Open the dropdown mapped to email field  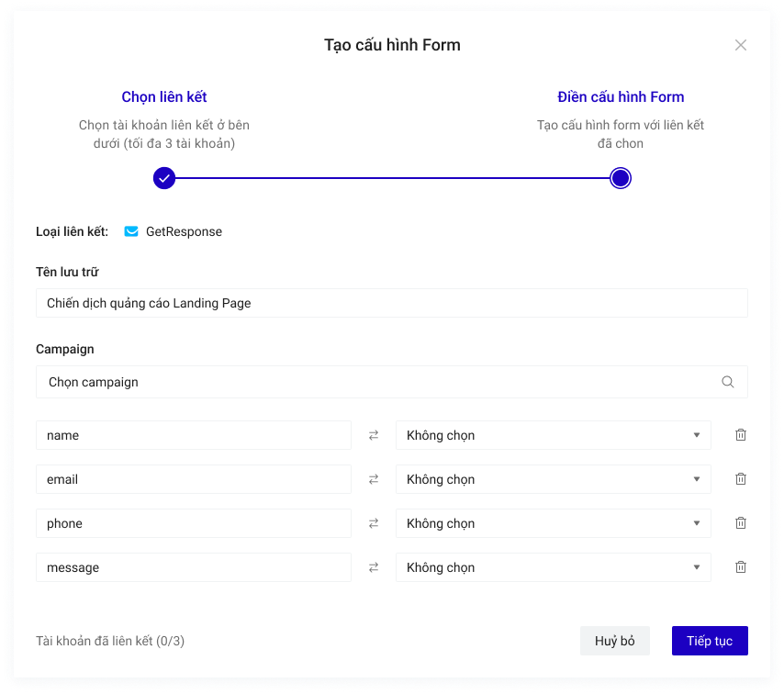point(553,479)
